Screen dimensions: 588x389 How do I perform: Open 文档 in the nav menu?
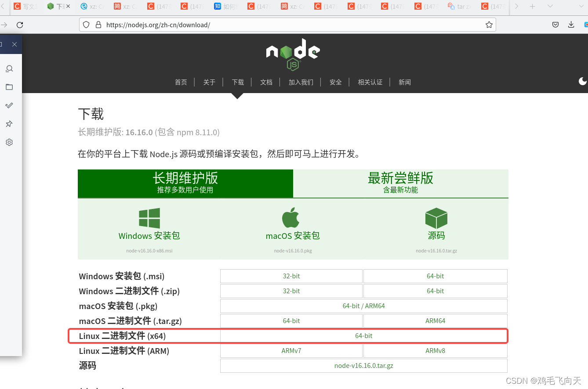pos(266,82)
